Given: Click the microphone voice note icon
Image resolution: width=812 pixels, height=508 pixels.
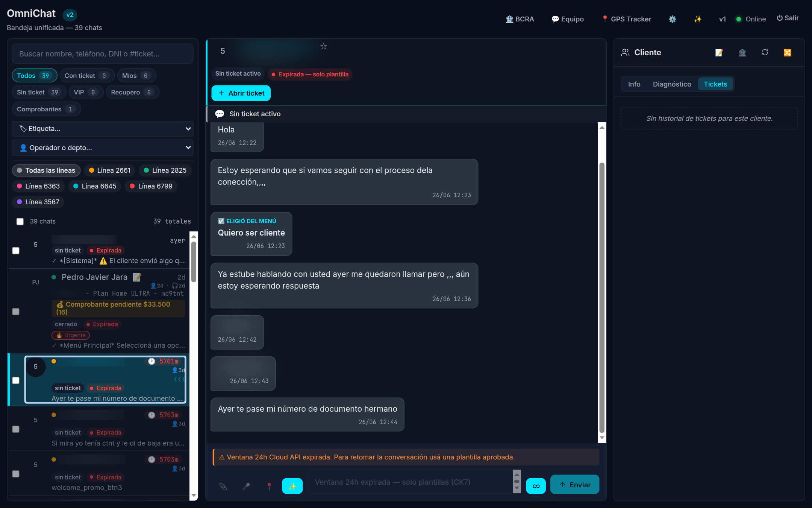Looking at the screenshot, I should tap(246, 486).
